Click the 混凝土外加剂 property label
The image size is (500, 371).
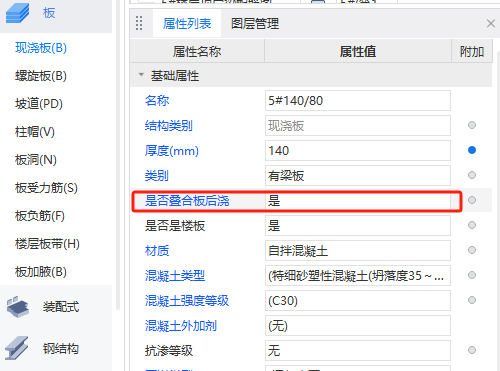(181, 326)
